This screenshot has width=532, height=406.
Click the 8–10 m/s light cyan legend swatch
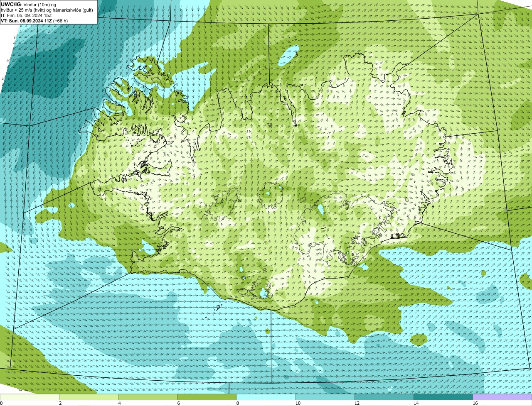point(266,397)
